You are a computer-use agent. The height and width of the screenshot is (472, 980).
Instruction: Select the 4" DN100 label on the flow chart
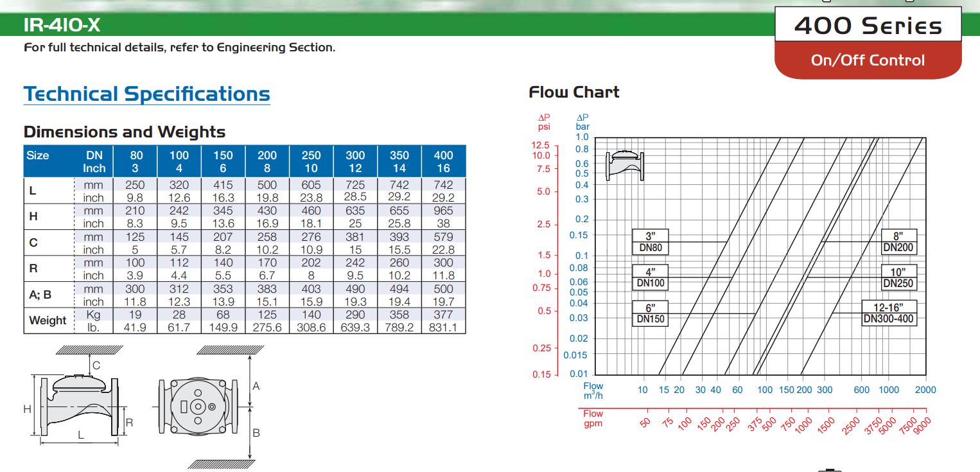point(650,277)
